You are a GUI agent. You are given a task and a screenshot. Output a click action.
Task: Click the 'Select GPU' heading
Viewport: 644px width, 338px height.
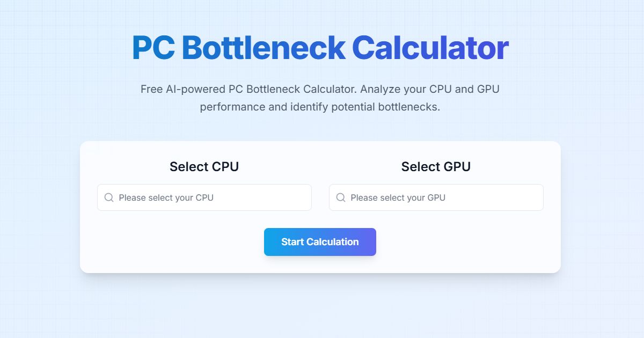(436, 166)
